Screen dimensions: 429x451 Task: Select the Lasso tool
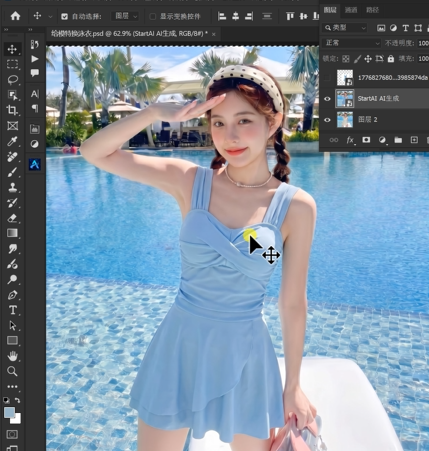pos(13,80)
